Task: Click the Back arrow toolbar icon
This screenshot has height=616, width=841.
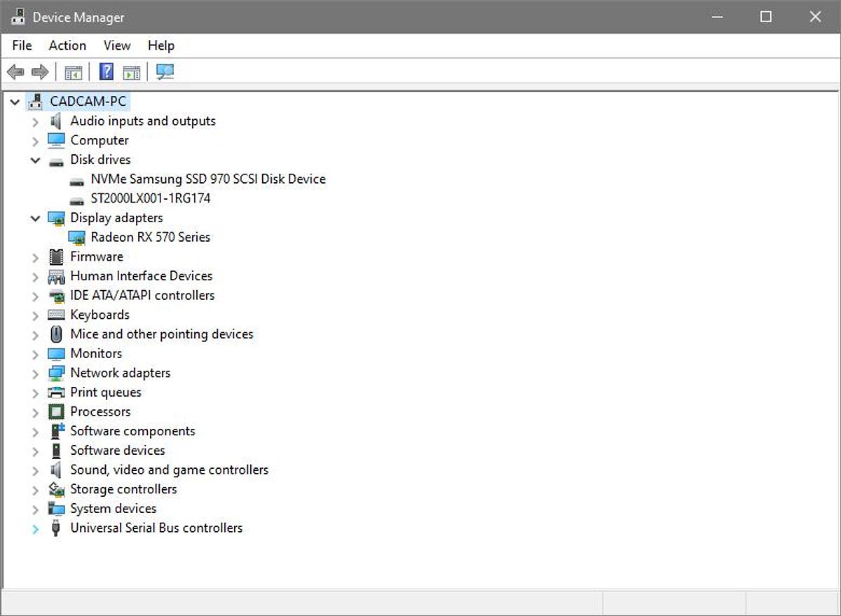Action: click(x=15, y=71)
